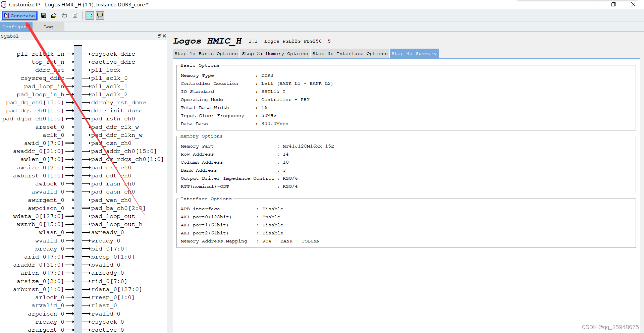The width and height of the screenshot is (644, 333).
Task: Click the Bank Address value 3
Action: 284,170
